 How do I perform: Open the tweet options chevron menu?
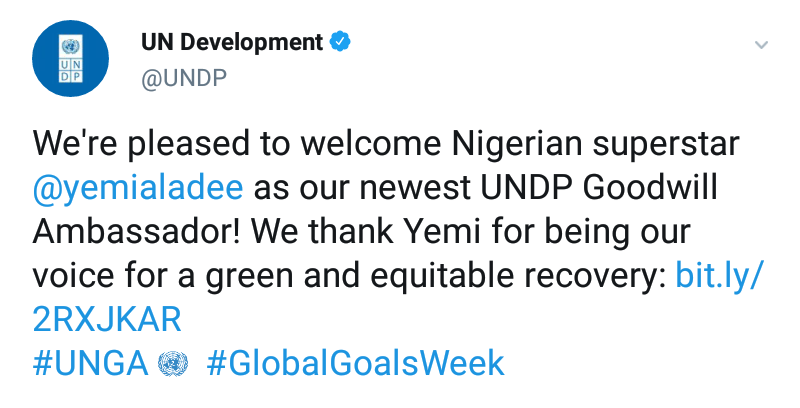click(x=760, y=45)
